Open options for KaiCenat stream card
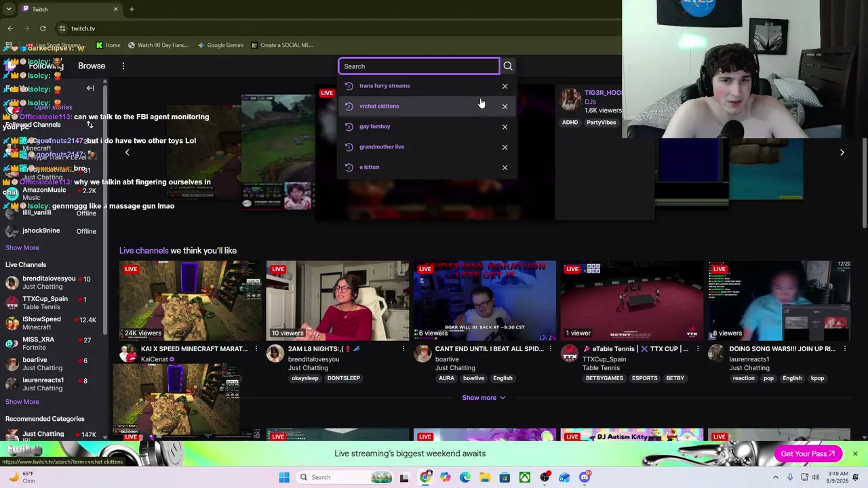 256,349
